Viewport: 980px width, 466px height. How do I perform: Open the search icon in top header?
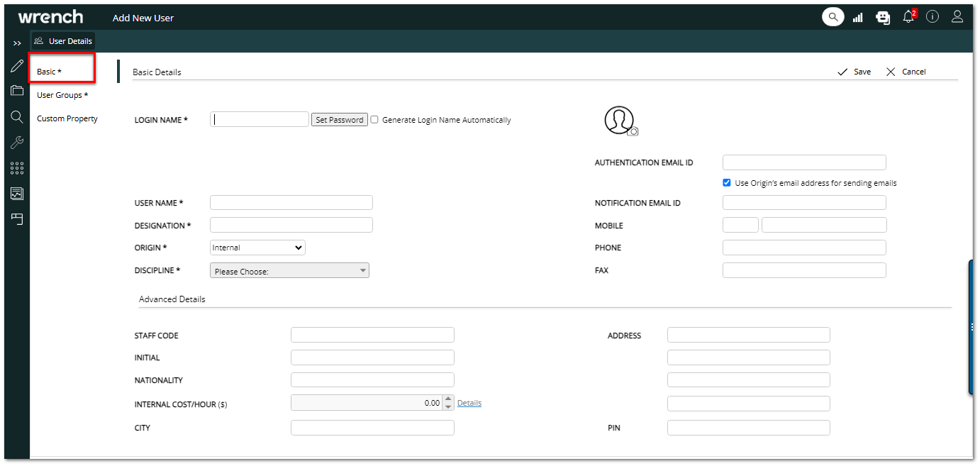pos(833,17)
